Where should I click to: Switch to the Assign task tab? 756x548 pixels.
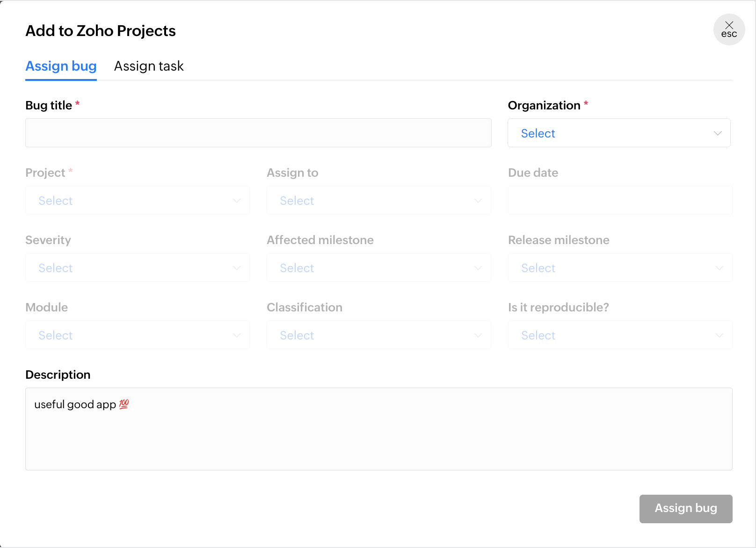coord(149,66)
